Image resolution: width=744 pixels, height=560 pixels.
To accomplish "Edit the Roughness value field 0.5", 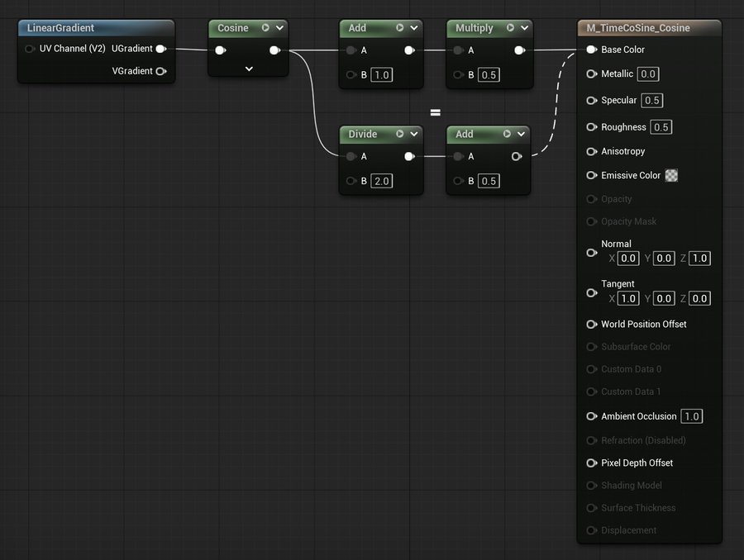I will pyautogui.click(x=661, y=127).
